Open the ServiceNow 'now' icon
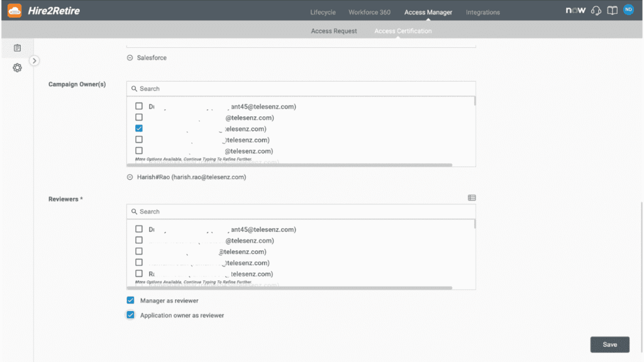This screenshot has height=362, width=644. click(x=575, y=11)
